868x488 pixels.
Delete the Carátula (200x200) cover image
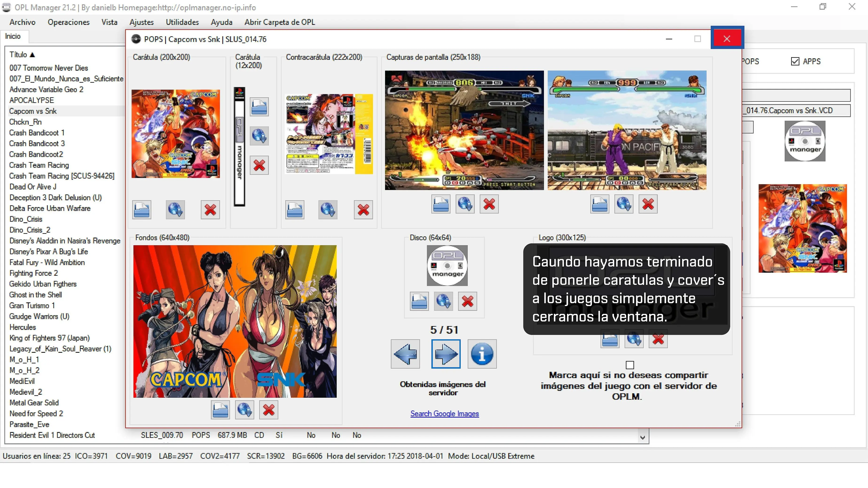(x=210, y=210)
